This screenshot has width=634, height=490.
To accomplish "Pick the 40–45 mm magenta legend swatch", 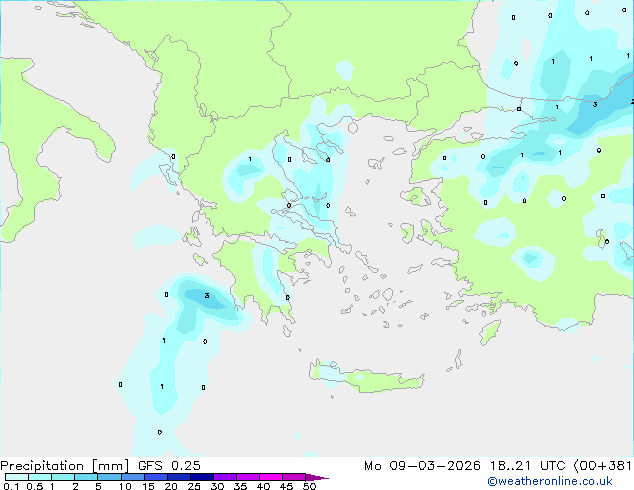I will [x=271, y=477].
